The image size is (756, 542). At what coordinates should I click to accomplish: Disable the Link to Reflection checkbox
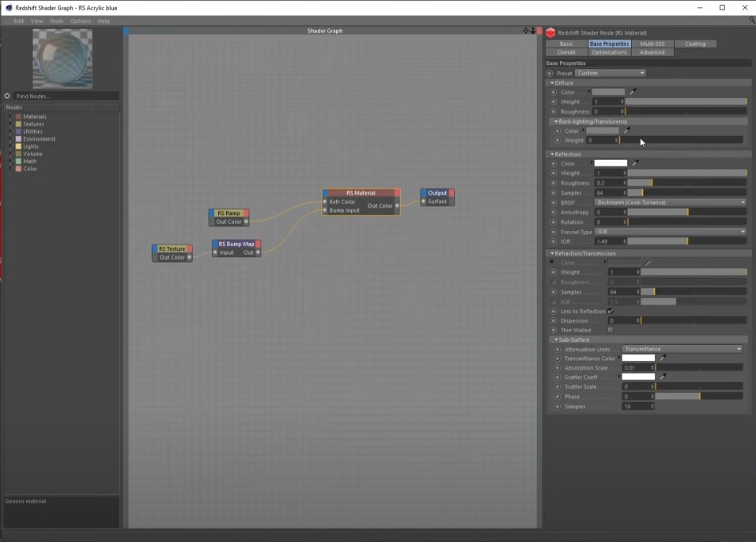pyautogui.click(x=610, y=311)
